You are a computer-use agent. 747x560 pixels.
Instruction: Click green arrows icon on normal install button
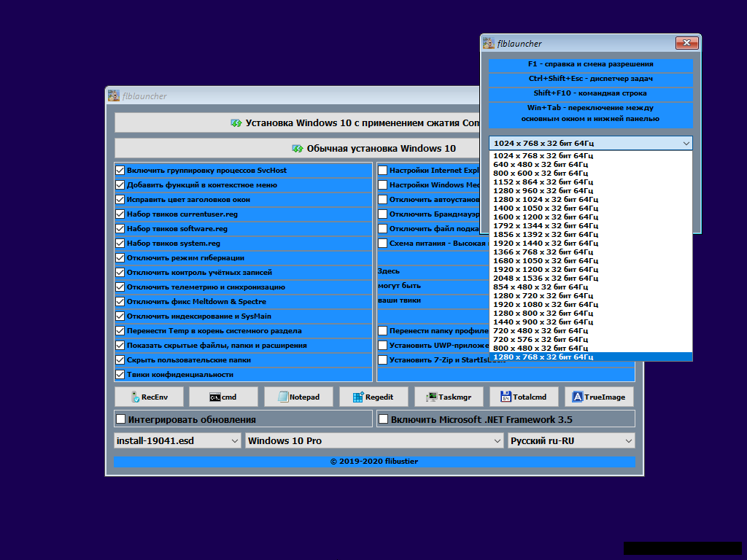(x=298, y=149)
